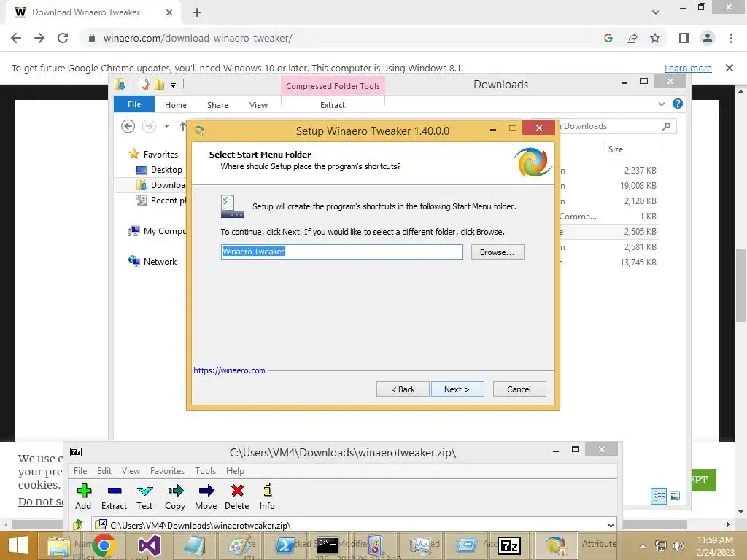Open Windows Start button
This screenshot has height=560, width=747.
[18, 545]
